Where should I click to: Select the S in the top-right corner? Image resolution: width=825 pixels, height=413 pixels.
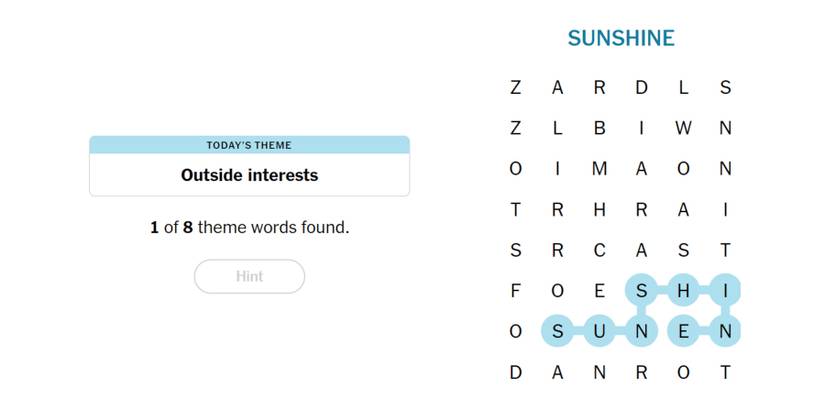pos(725,88)
